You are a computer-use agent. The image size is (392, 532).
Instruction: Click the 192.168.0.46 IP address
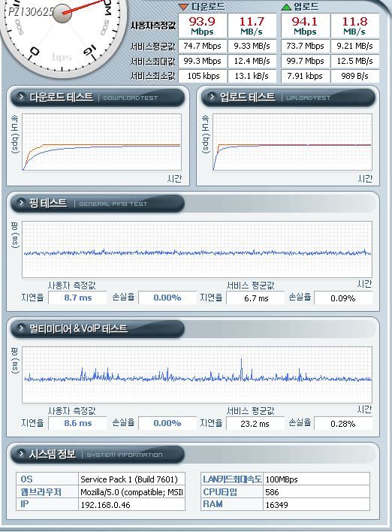coord(105,505)
